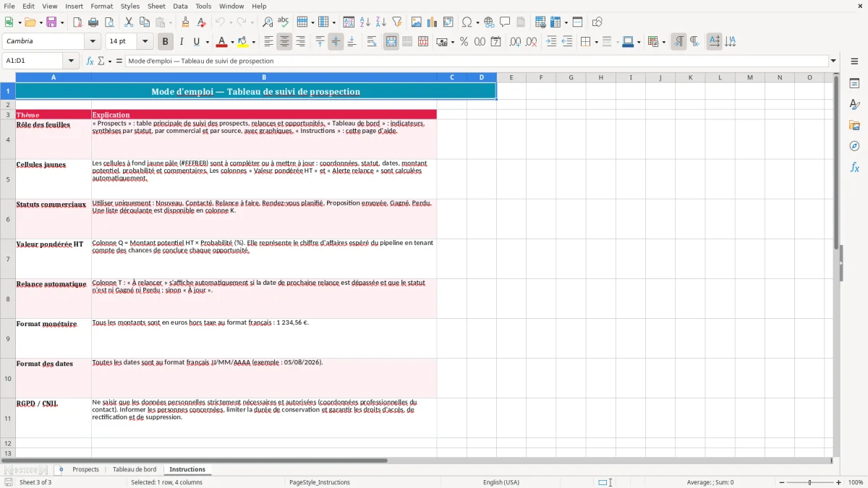Open the Styles menu
The image size is (868, 488).
point(130,6)
